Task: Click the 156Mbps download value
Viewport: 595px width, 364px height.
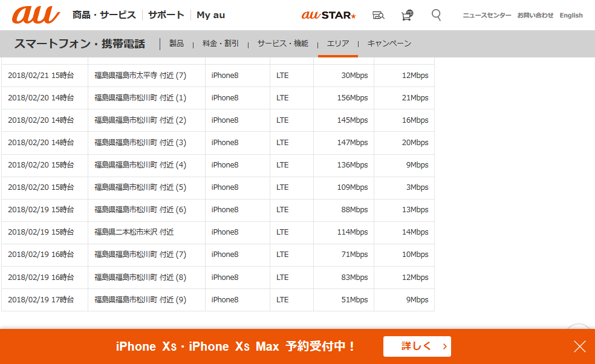Action: [353, 97]
